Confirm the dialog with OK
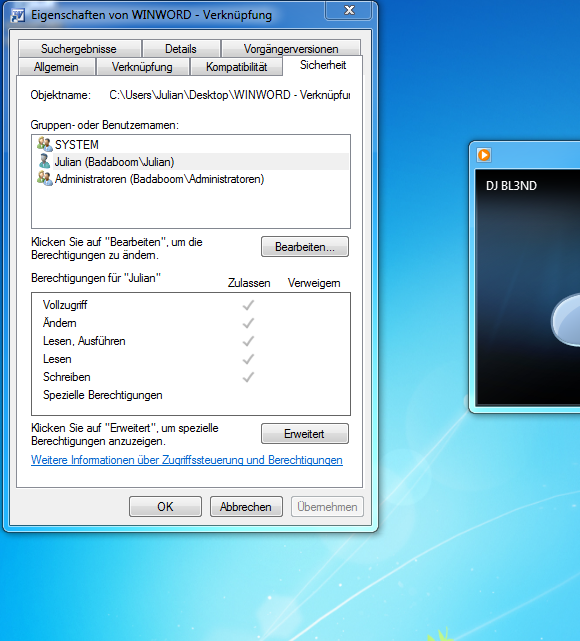 click(x=166, y=507)
